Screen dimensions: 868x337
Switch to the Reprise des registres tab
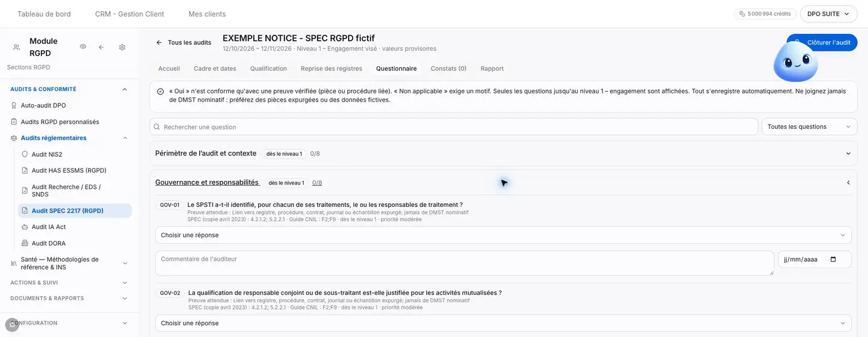pos(332,69)
